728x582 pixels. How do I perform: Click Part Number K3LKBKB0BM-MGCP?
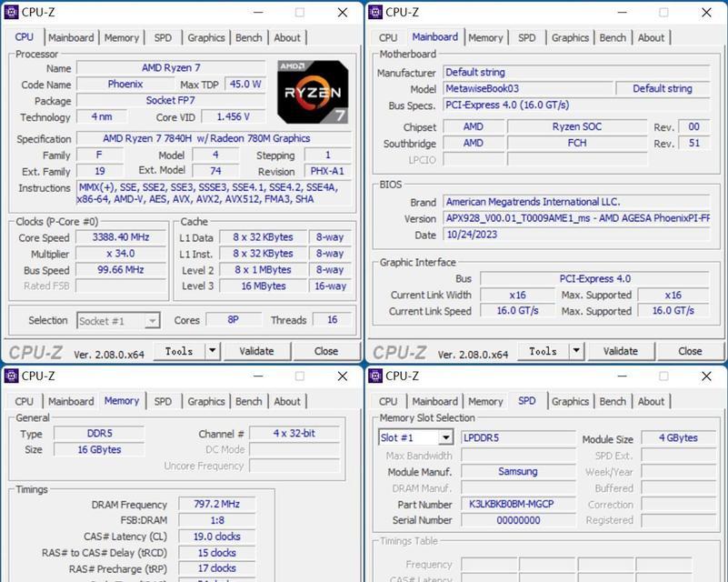coord(518,504)
